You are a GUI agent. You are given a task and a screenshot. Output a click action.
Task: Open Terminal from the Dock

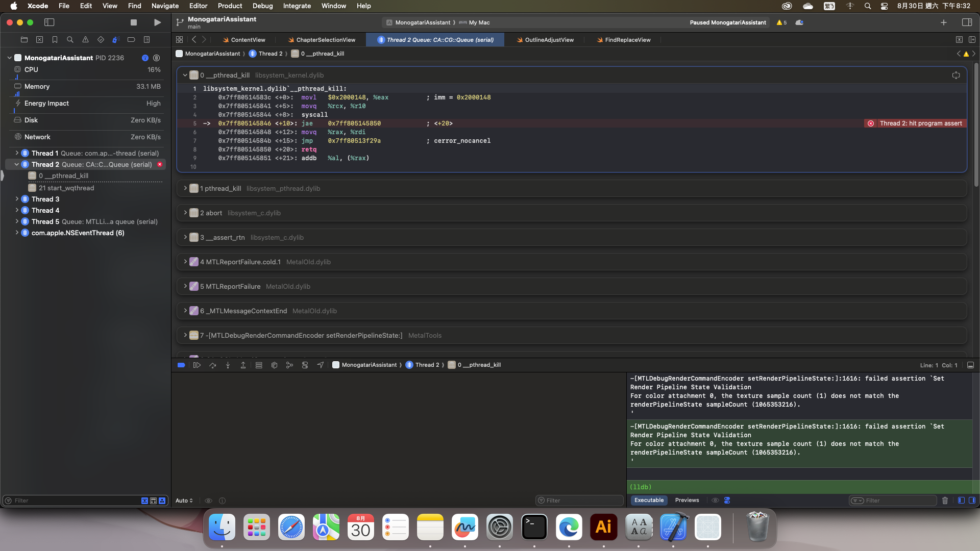coord(534,527)
